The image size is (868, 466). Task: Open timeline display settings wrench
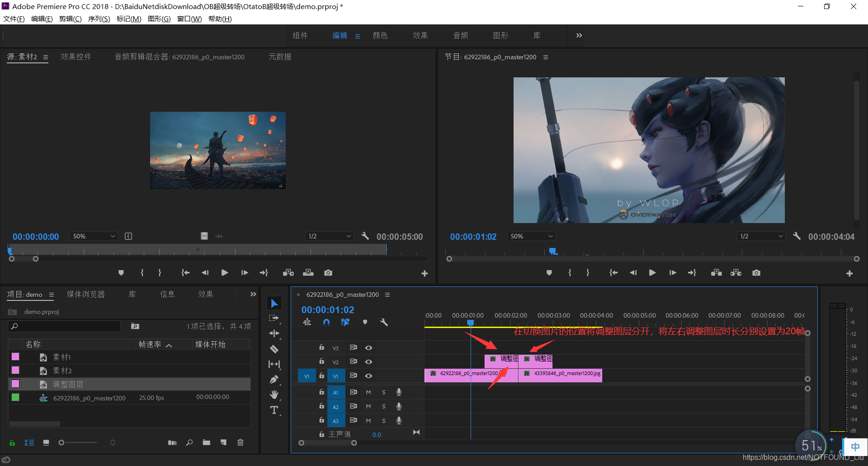[384, 322]
